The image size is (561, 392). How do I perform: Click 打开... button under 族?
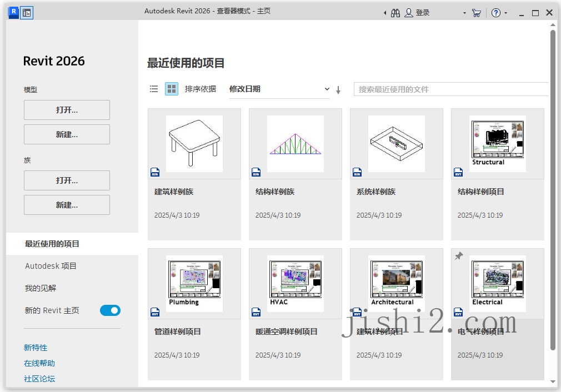pos(67,180)
